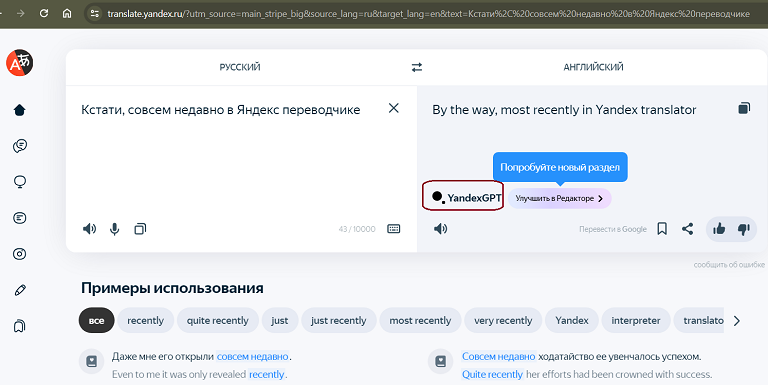Image resolution: width=768 pixels, height=385 pixels.
Task: Select the все examples filter
Action: (x=96, y=321)
